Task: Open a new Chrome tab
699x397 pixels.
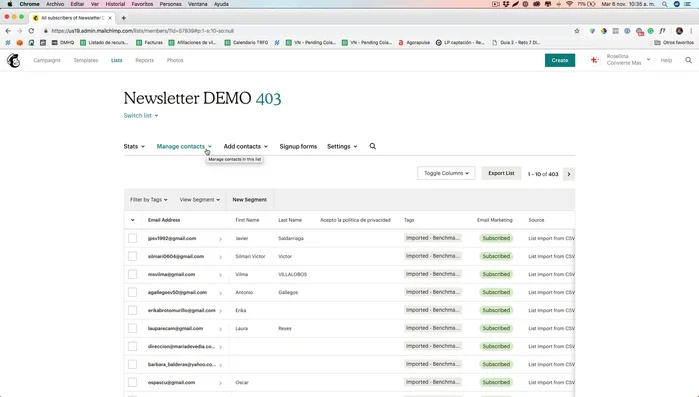Action: (x=123, y=18)
